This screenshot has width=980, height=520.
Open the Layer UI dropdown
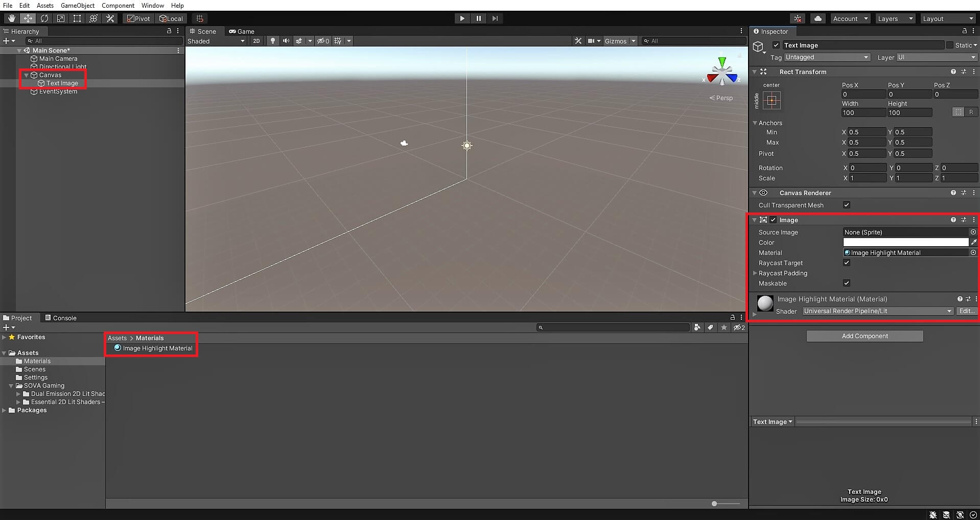coord(937,57)
